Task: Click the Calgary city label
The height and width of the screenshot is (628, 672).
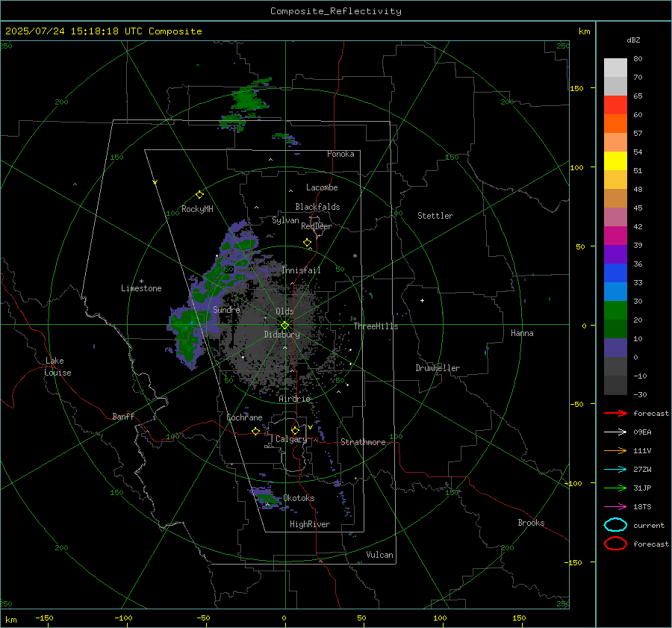Action: click(x=291, y=439)
